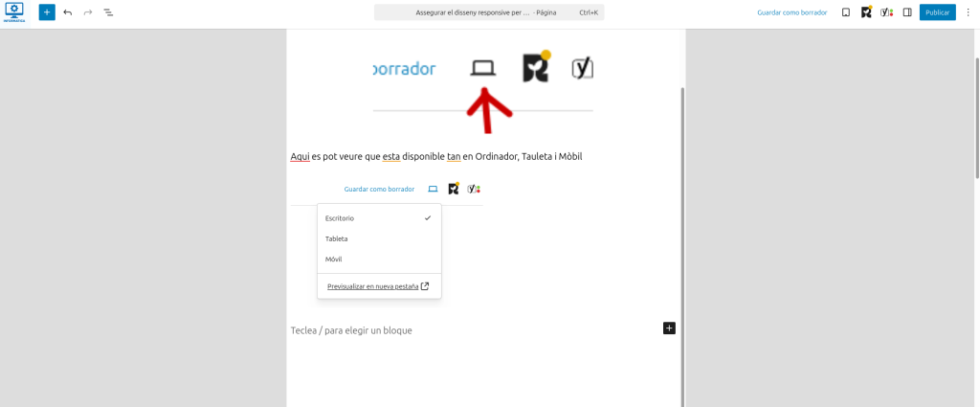Screen dimensions: 980x407
Task: Open the three-dot options menu
Action: [967, 12]
